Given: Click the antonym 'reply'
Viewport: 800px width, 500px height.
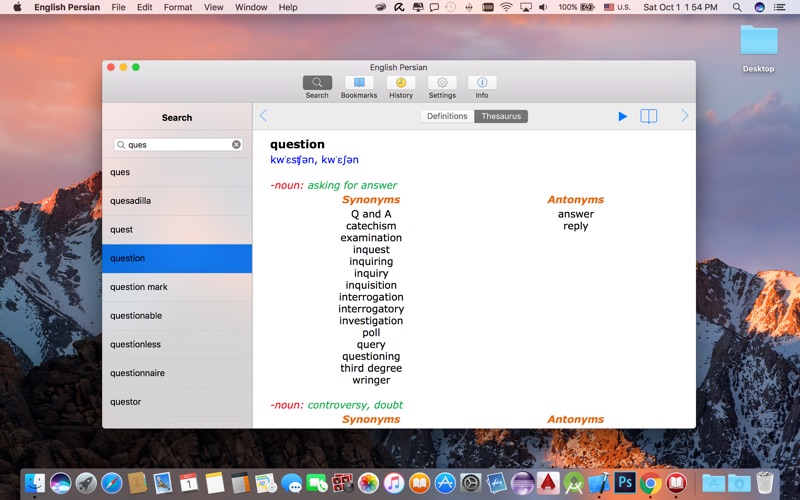Looking at the screenshot, I should pyautogui.click(x=576, y=226).
